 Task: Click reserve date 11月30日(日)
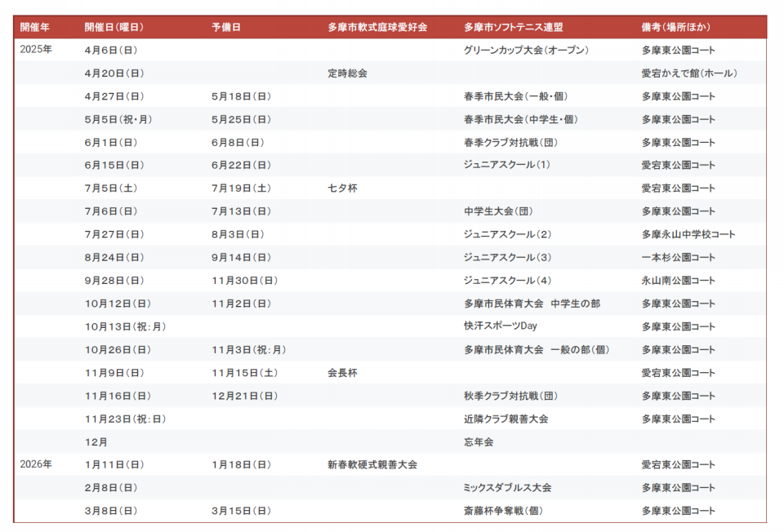click(x=245, y=280)
